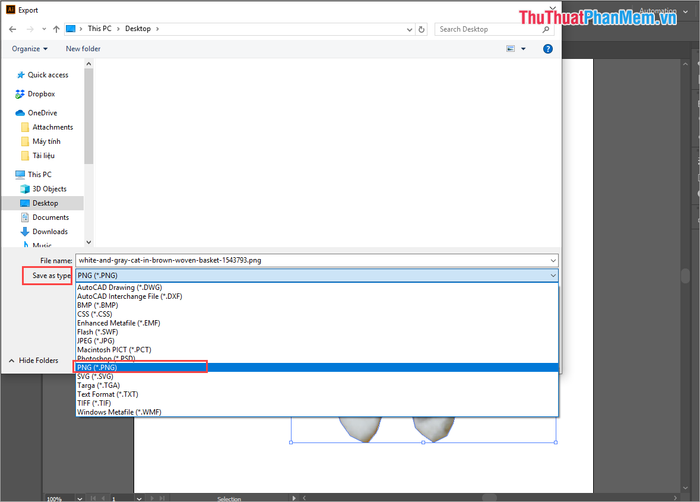
Task: Refresh the Desktop folder listing
Action: 421,29
